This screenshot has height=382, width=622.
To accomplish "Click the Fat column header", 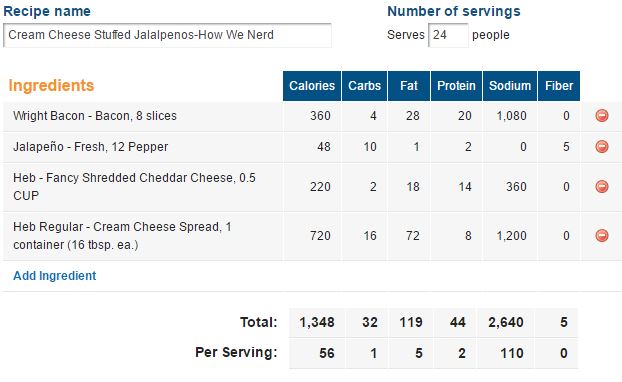I will pyautogui.click(x=409, y=86).
